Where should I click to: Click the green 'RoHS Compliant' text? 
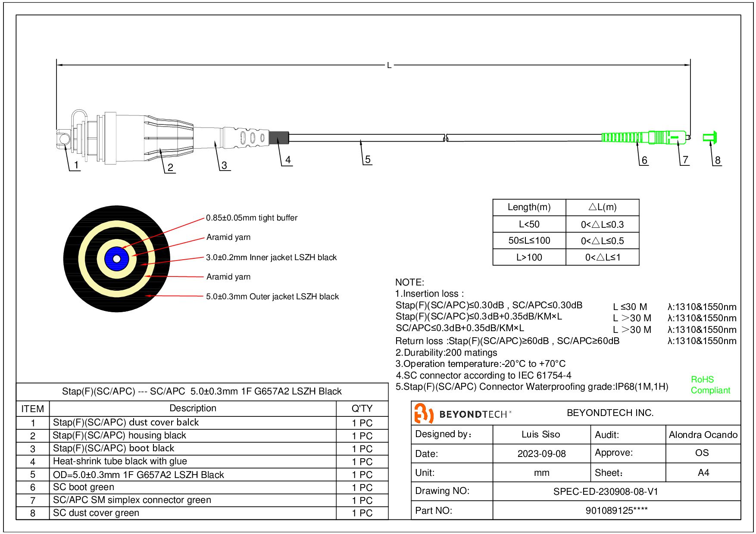click(x=711, y=385)
